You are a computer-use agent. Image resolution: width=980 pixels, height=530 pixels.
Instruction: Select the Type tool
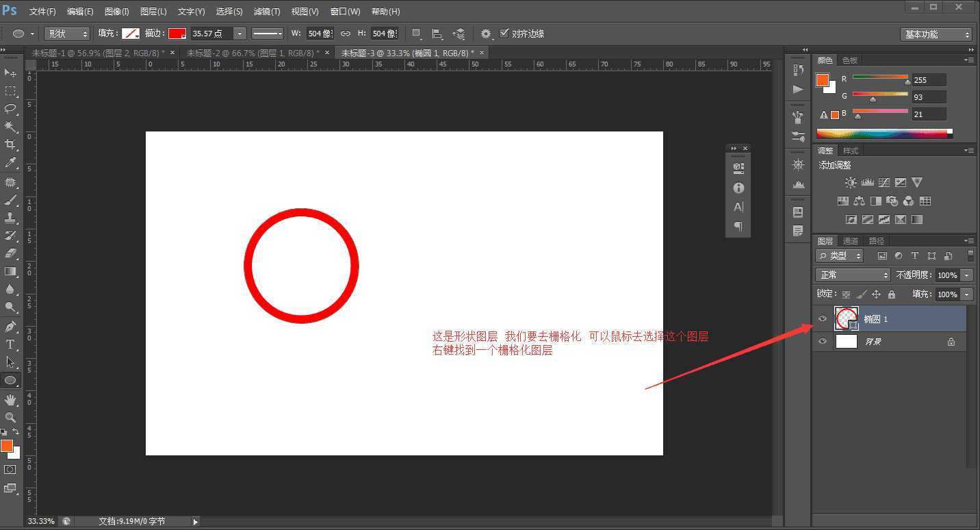pyautogui.click(x=10, y=343)
